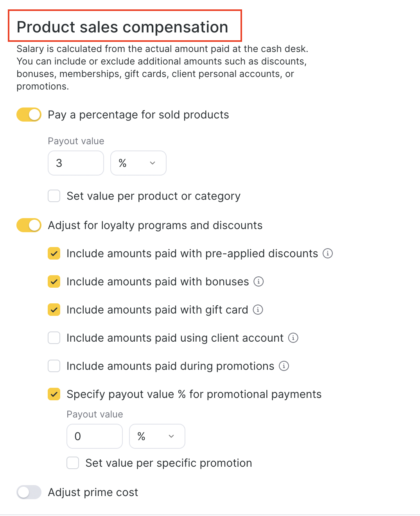The image size is (420, 516).
Task: Click the promotional payout value field
Action: [95, 436]
